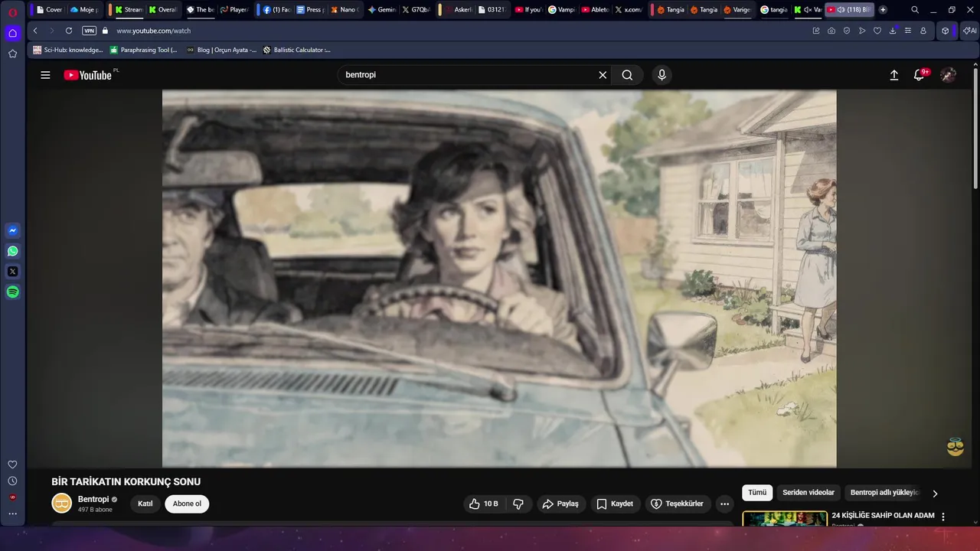Click the address bar URL field
The image size is (980, 551).
click(459, 31)
